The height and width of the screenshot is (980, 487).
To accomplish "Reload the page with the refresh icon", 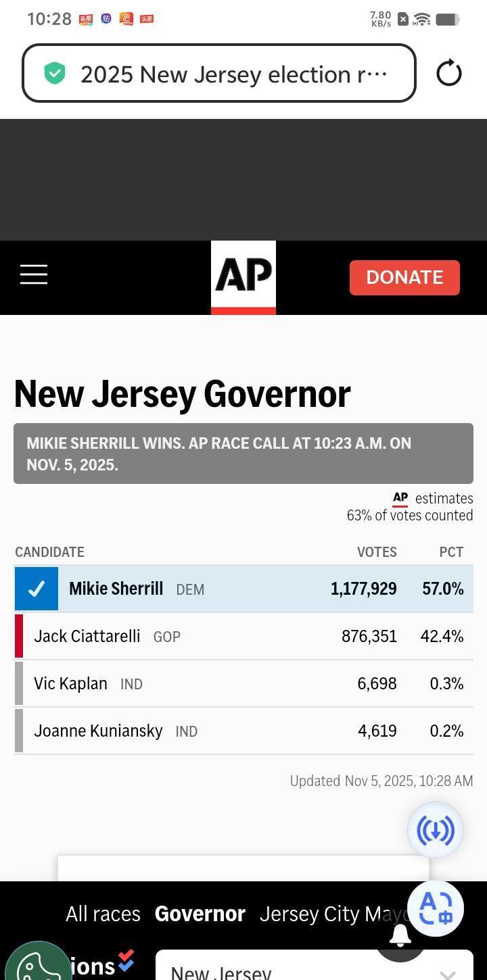I will click(449, 73).
